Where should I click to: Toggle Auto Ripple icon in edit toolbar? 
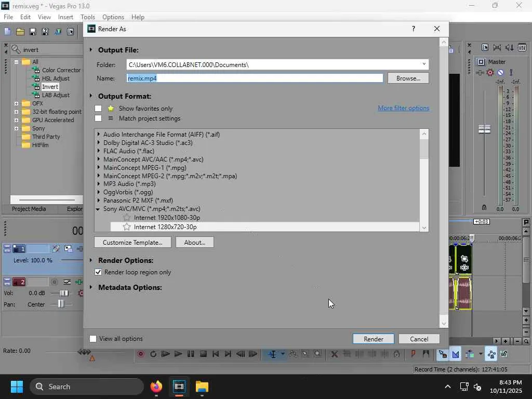pyautogui.click(x=470, y=354)
